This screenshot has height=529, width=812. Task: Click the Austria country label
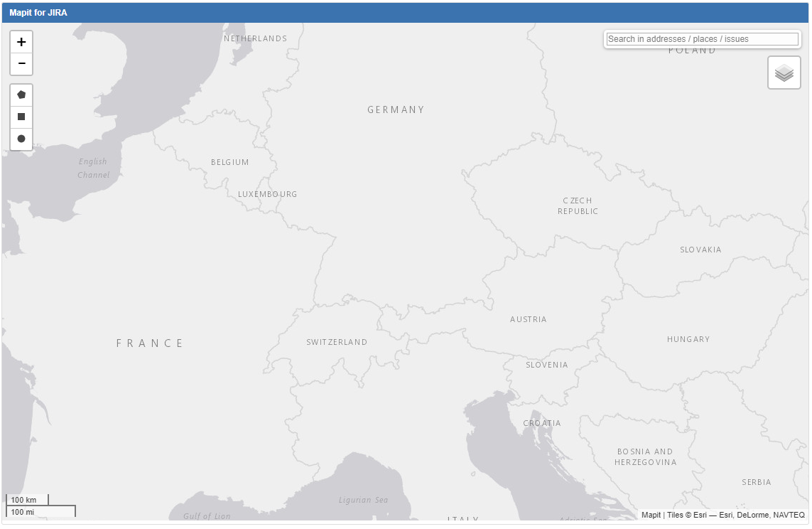click(529, 319)
